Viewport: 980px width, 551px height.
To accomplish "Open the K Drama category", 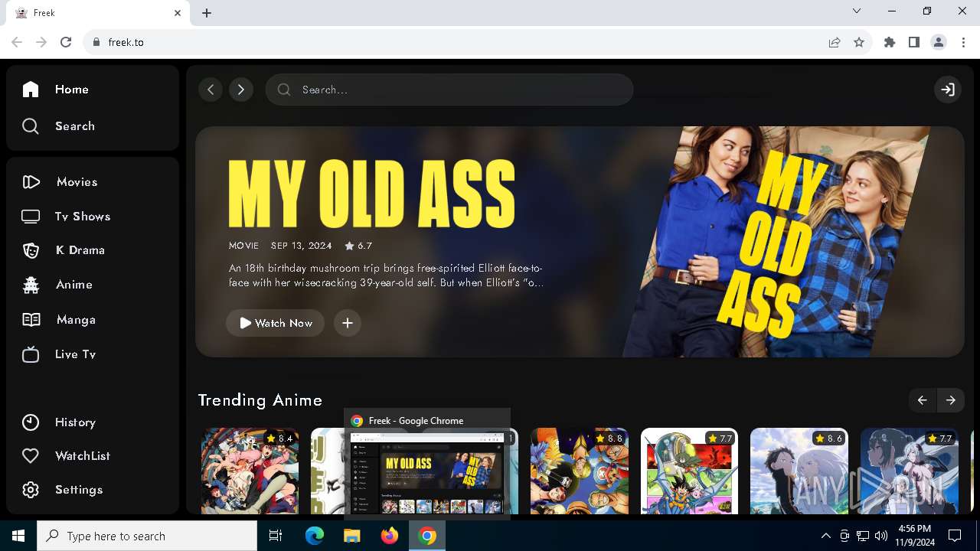I will (x=64, y=250).
